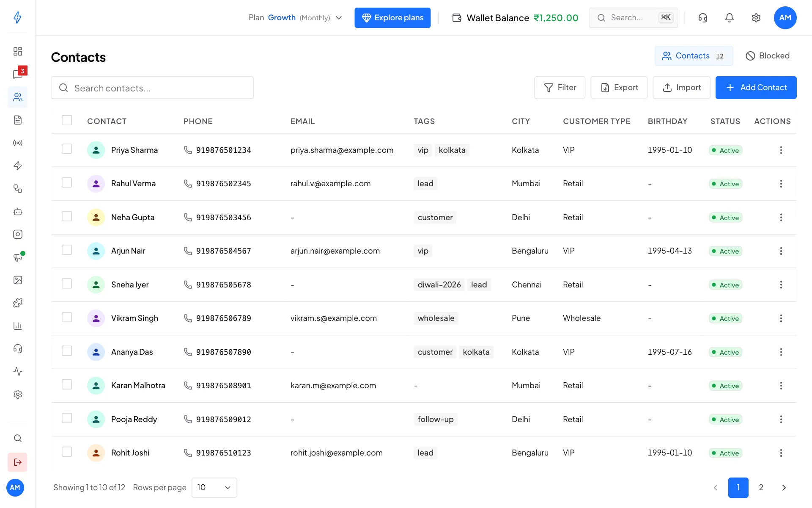Image resolution: width=812 pixels, height=508 pixels.
Task: Open the media gallery sidebar icon
Action: tap(17, 280)
